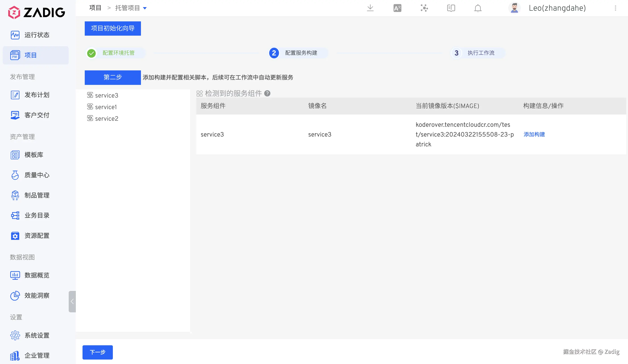Click the help question mark beside 检测到的服务组件
628x364 pixels.
click(267, 93)
